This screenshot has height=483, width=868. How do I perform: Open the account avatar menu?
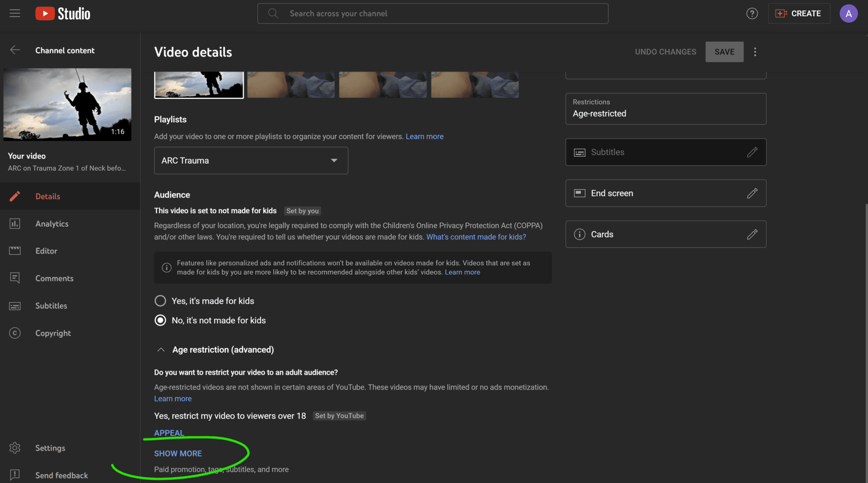coord(848,14)
